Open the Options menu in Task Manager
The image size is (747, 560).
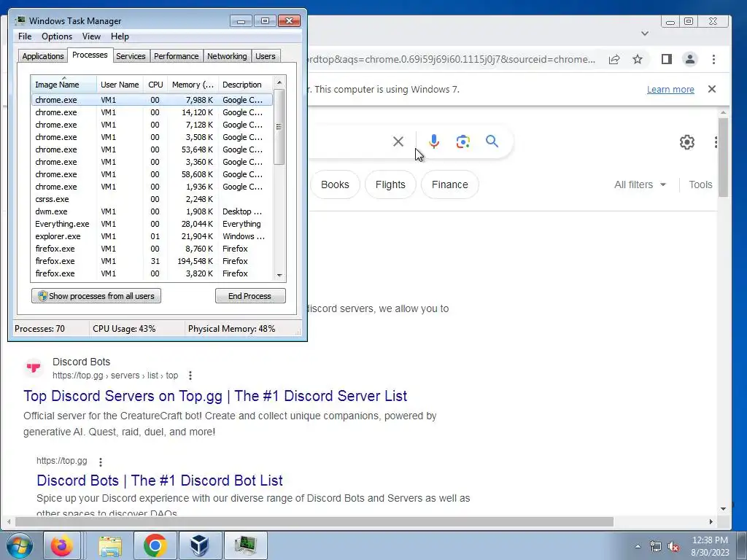click(57, 36)
